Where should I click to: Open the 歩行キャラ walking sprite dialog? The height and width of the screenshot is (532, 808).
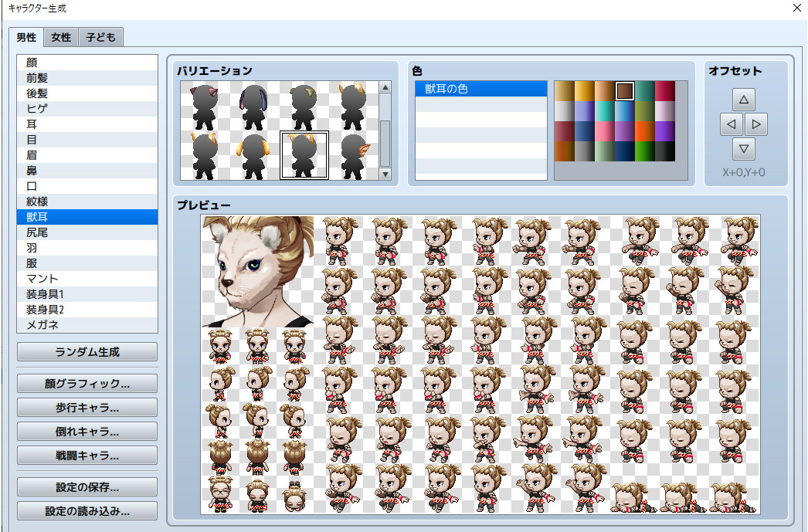coord(87,407)
